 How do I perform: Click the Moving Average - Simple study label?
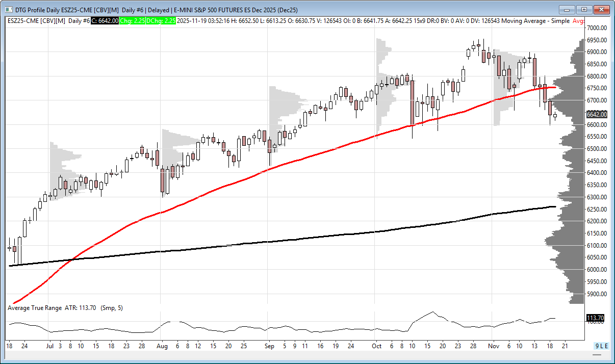540,20
